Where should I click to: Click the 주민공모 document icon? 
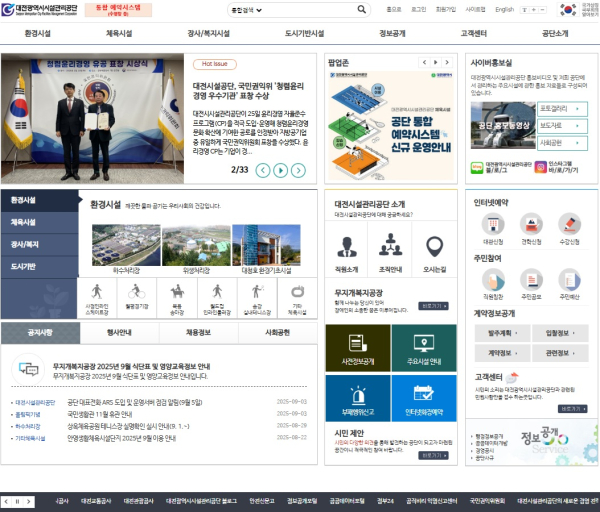click(531, 280)
